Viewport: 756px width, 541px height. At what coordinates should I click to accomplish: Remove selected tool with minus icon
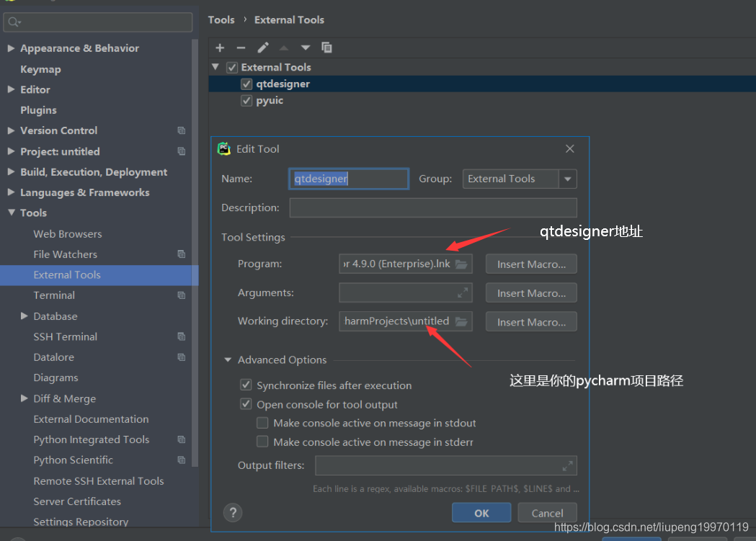241,48
